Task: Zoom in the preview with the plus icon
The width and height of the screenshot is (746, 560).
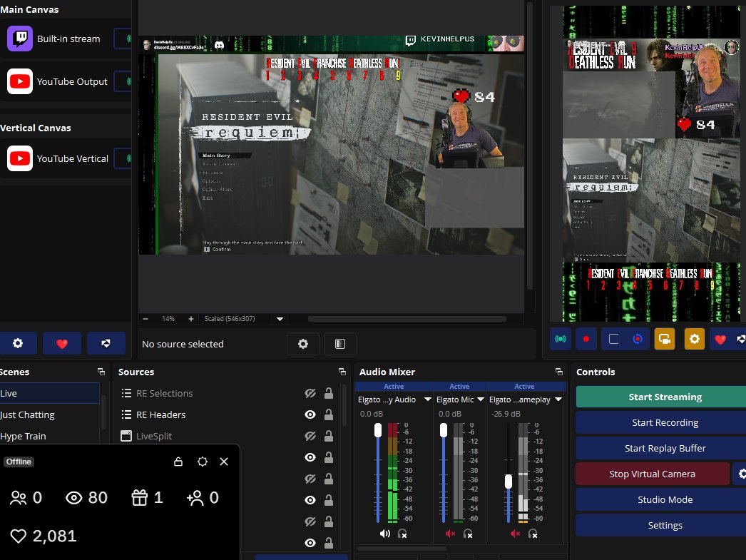Action: [191, 319]
